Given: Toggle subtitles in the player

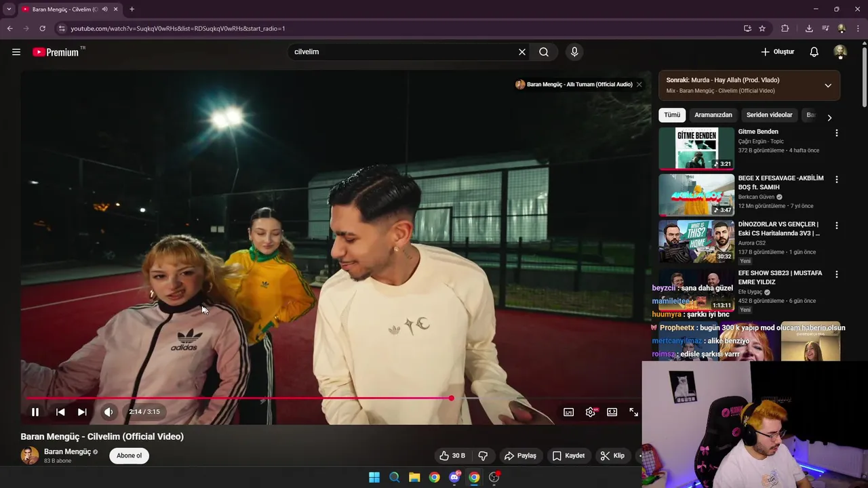Looking at the screenshot, I should coord(569,411).
